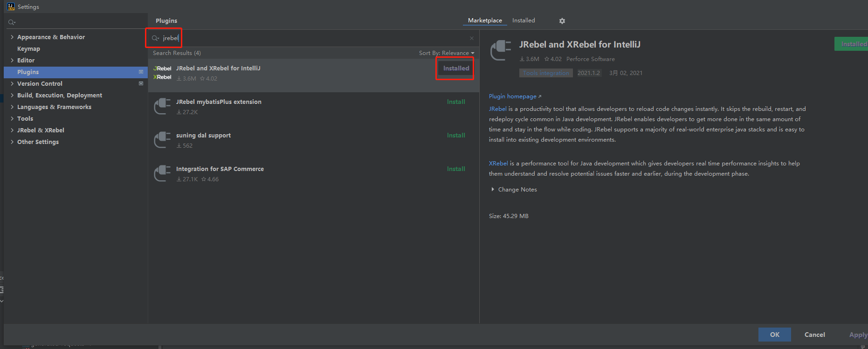
Task: Focus the settings search field
Action: pyautogui.click(x=76, y=22)
